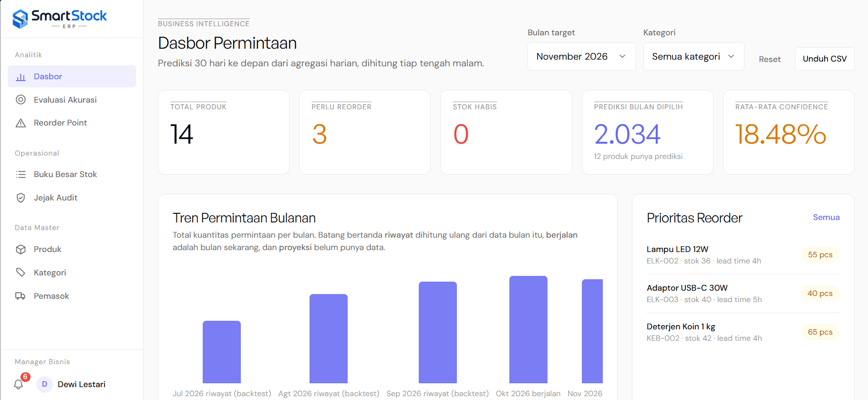This screenshot has width=868, height=400.
Task: Click the Buku Besar Stok list icon
Action: (21, 175)
